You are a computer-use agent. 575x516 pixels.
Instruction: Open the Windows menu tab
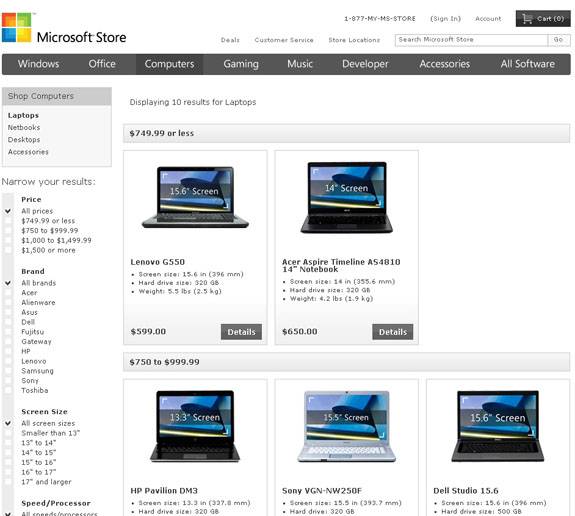click(x=39, y=64)
